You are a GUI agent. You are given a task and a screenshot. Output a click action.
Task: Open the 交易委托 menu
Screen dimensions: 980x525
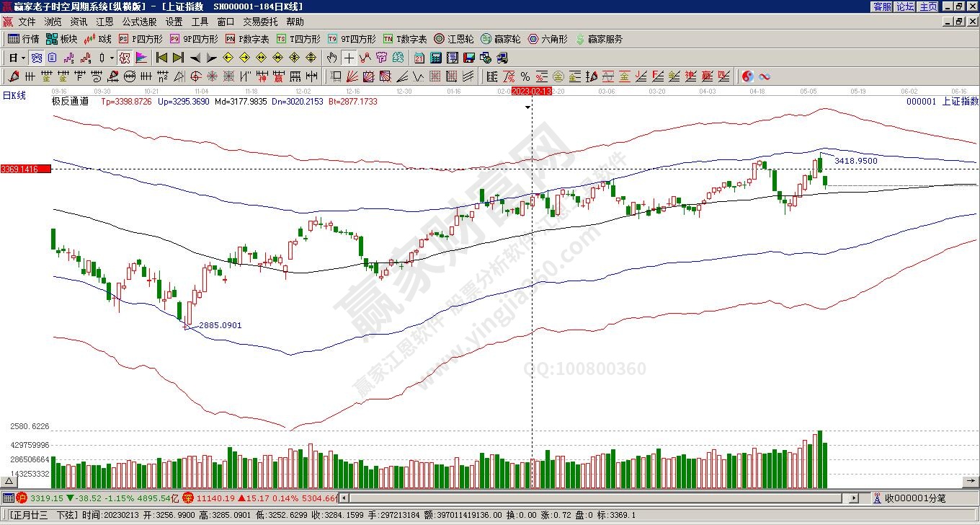click(x=260, y=22)
